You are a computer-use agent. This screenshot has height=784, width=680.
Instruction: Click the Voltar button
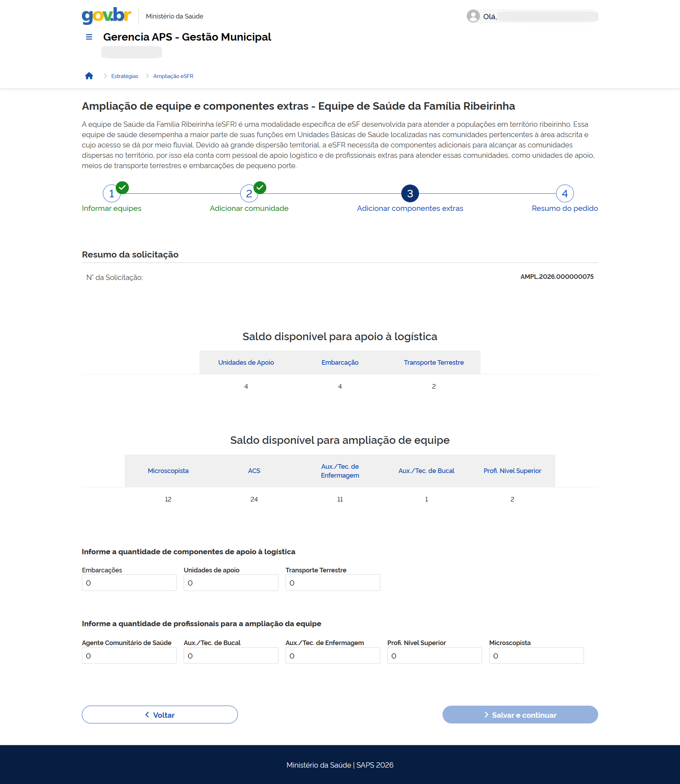[x=159, y=715]
